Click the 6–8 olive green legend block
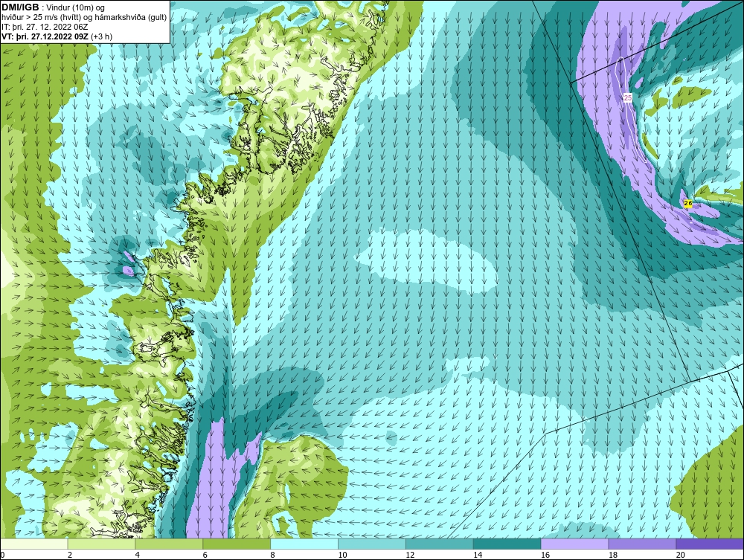The image size is (744, 560). coord(237,544)
